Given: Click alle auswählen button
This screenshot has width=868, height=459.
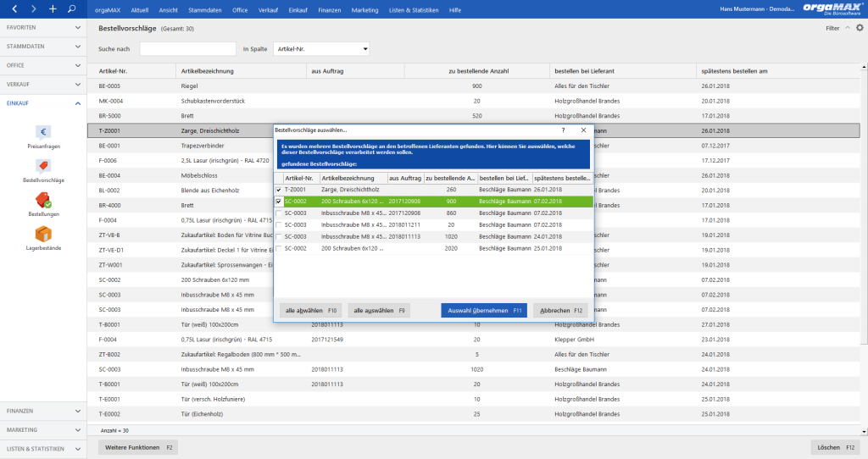Looking at the screenshot, I should [379, 310].
